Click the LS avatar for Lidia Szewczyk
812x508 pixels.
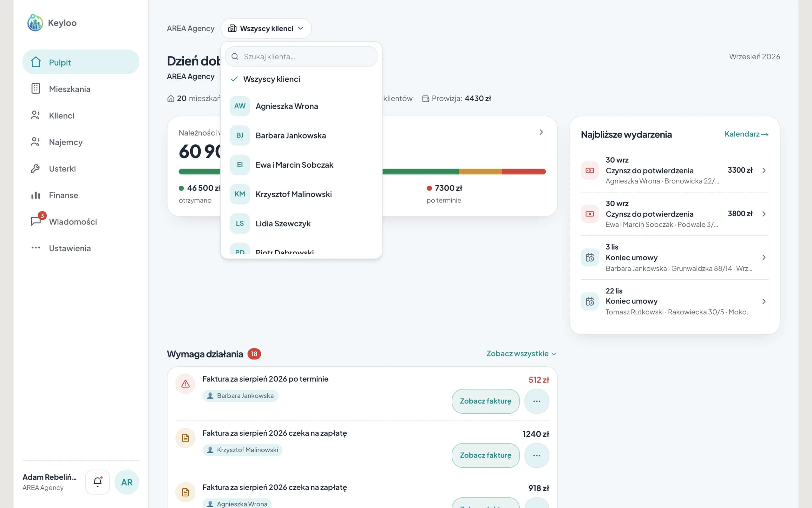point(239,224)
